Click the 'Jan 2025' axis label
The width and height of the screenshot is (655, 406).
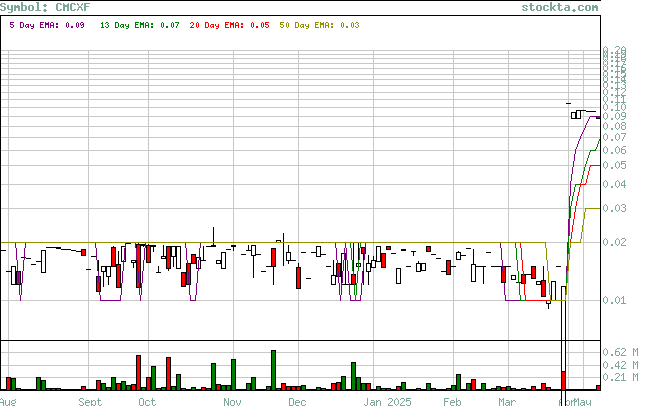coord(387,402)
